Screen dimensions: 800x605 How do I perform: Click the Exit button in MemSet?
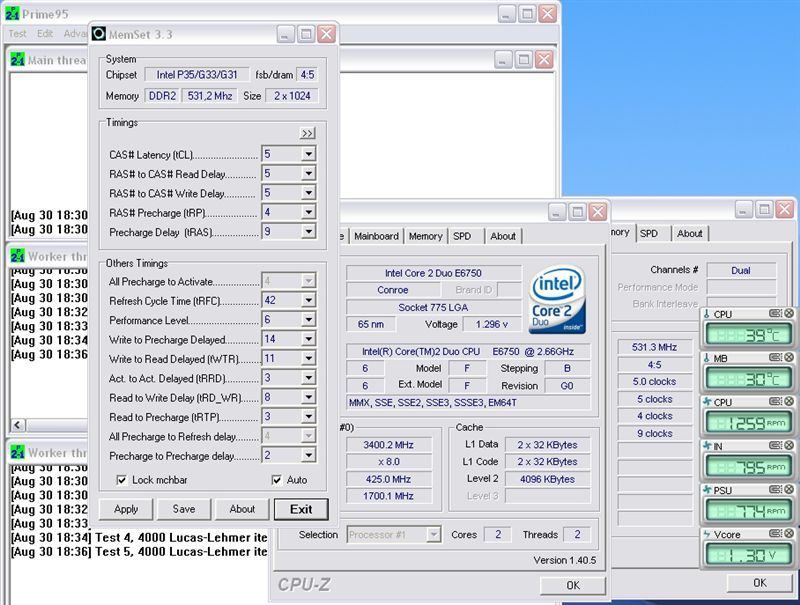pyautogui.click(x=301, y=509)
